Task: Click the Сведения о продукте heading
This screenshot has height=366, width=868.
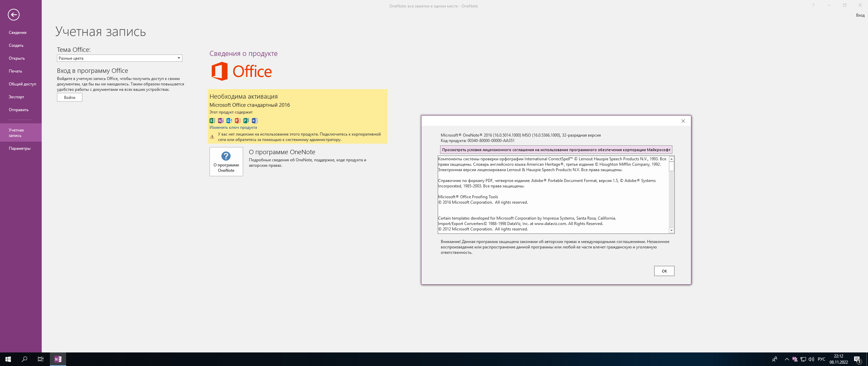Action: point(243,54)
